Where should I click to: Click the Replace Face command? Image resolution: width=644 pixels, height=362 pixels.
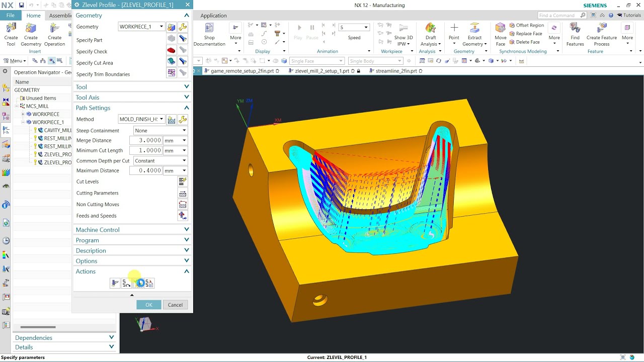coord(525,34)
